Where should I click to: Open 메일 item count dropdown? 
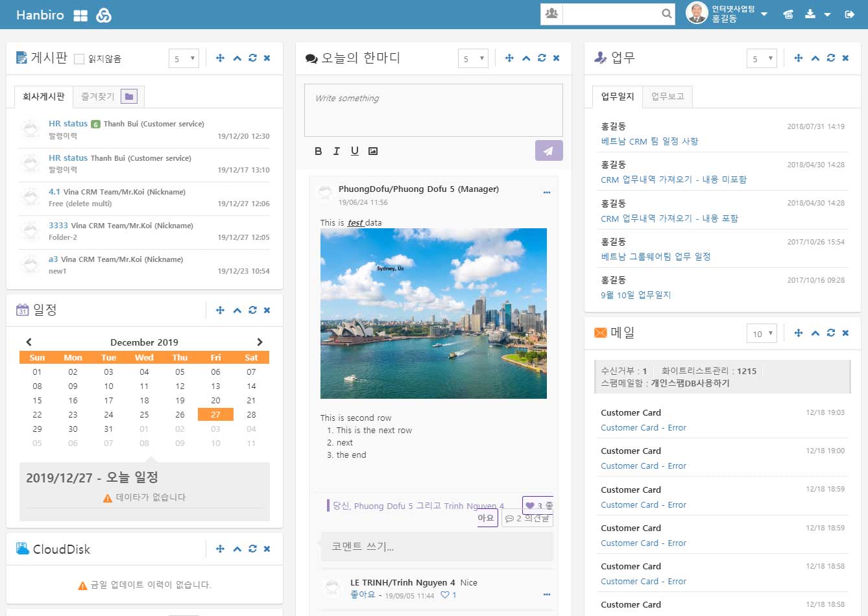[x=762, y=334]
